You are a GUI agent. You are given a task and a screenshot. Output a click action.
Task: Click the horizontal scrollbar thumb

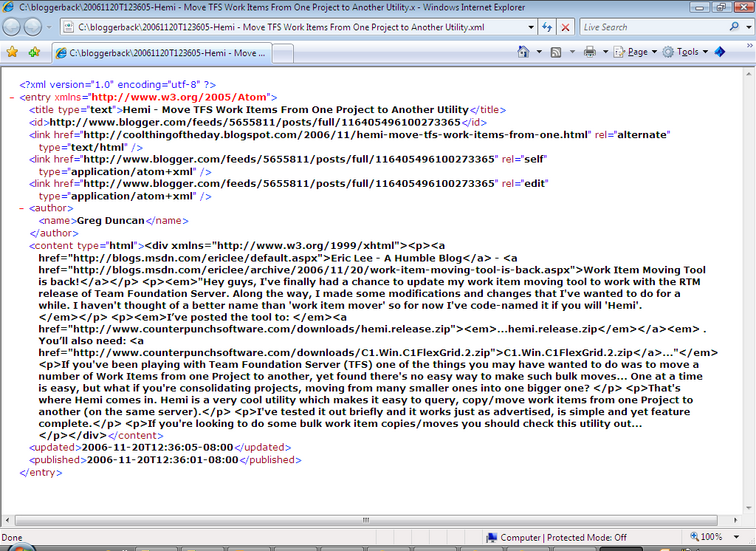point(366,520)
